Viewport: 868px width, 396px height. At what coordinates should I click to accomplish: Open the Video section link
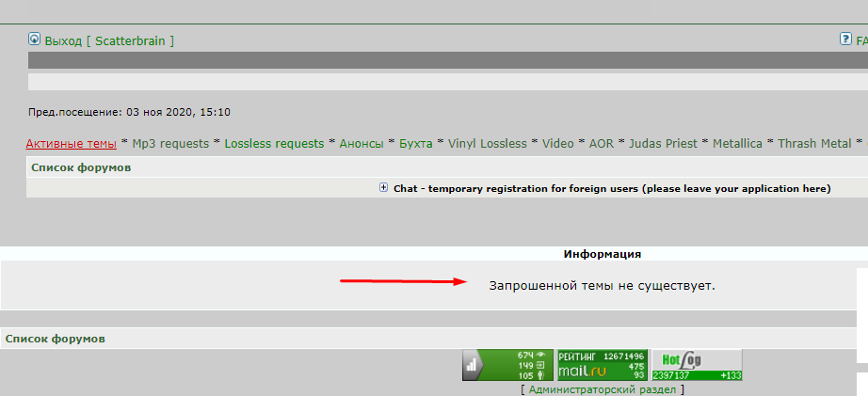tap(558, 144)
